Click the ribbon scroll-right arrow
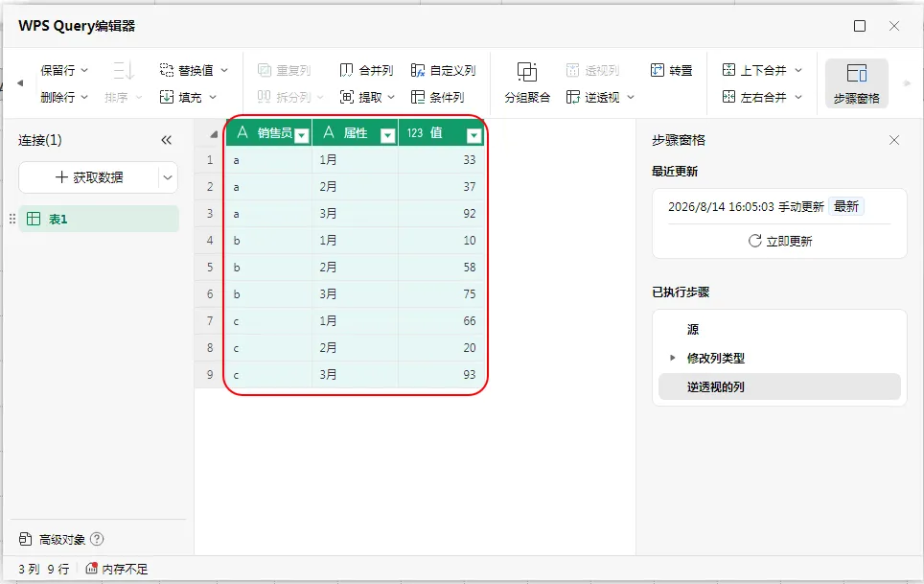This screenshot has height=584, width=924. point(908,83)
